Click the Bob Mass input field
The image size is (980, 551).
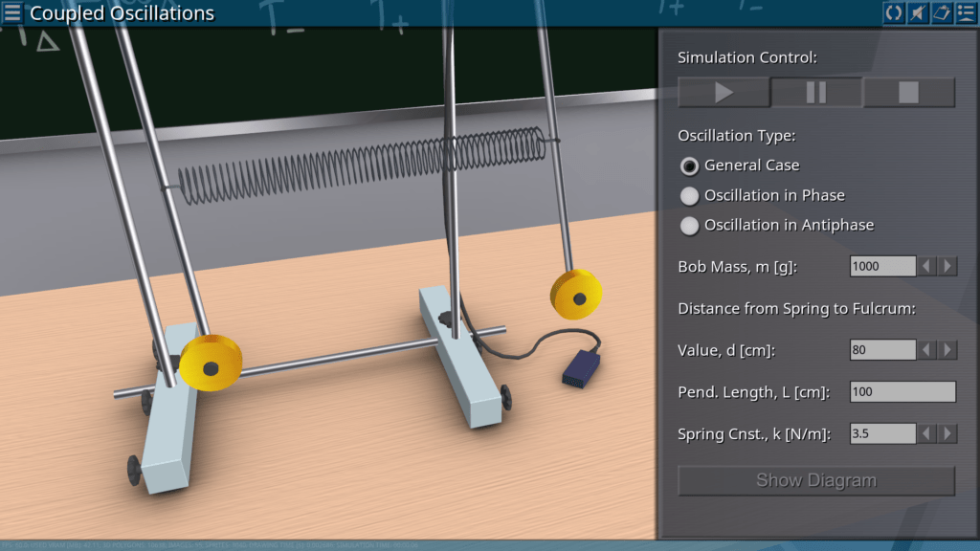pyautogui.click(x=882, y=266)
